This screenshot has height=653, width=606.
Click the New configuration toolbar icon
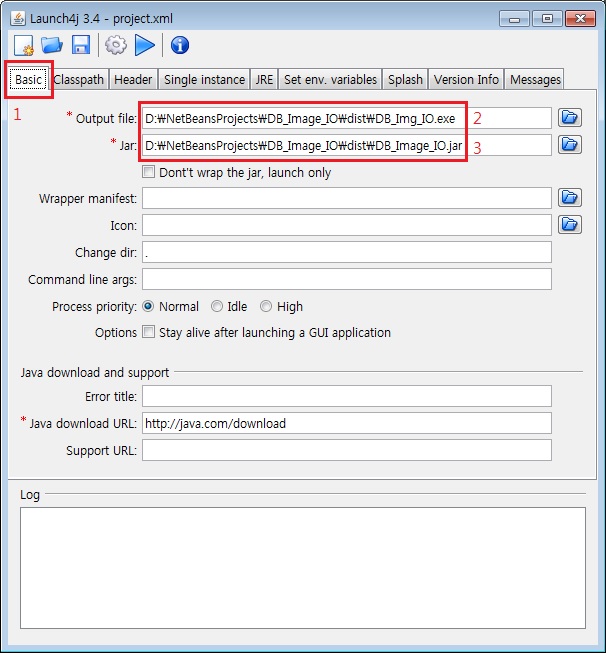[x=24, y=45]
